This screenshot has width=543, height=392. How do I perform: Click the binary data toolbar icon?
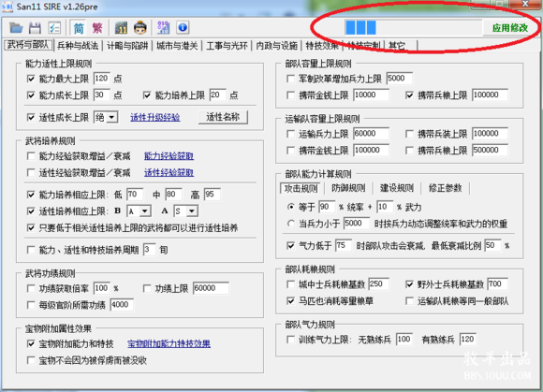pos(164,28)
